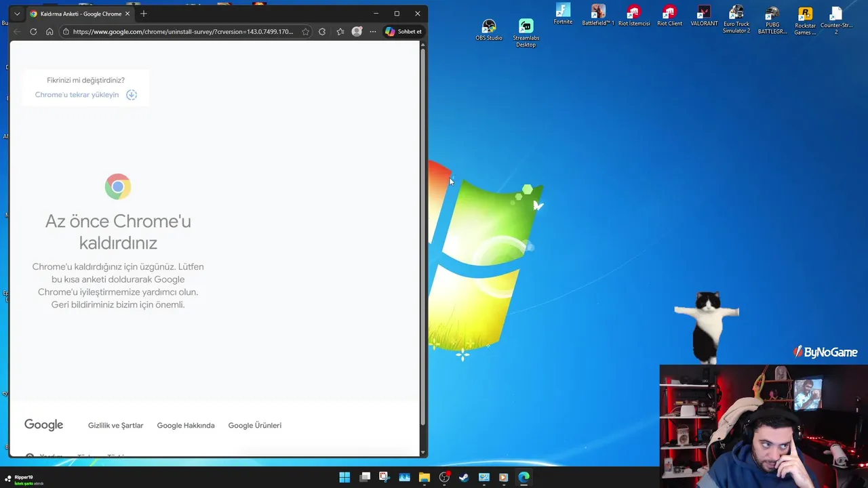This screenshot has width=868, height=488.
Task: Open the tab actions dropdown in Edge
Action: pyautogui.click(x=17, y=14)
